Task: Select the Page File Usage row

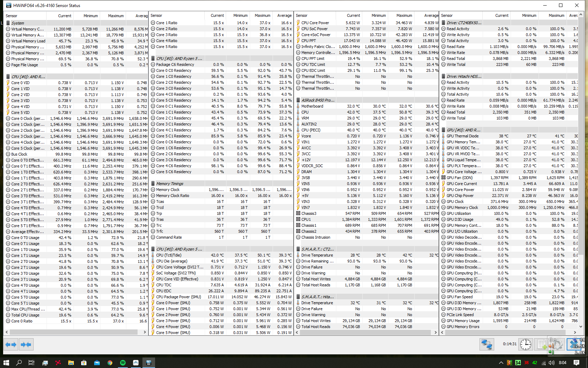Action: point(76,65)
